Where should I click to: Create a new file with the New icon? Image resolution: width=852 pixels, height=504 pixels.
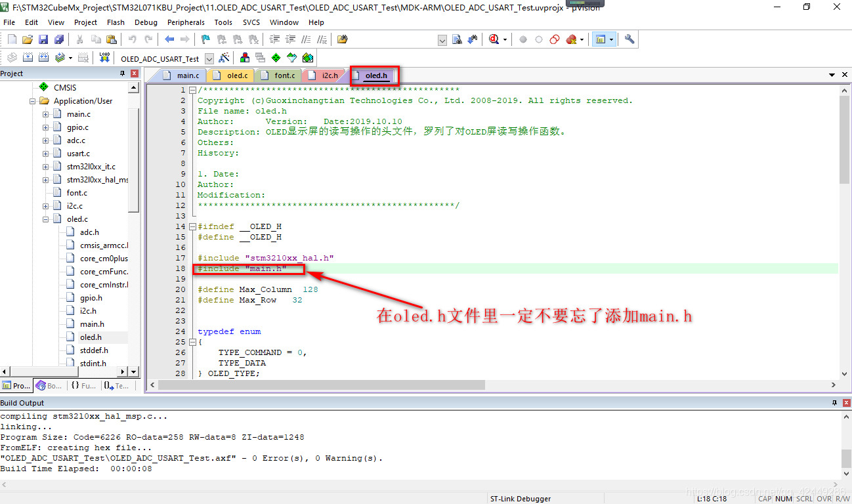tap(12, 39)
